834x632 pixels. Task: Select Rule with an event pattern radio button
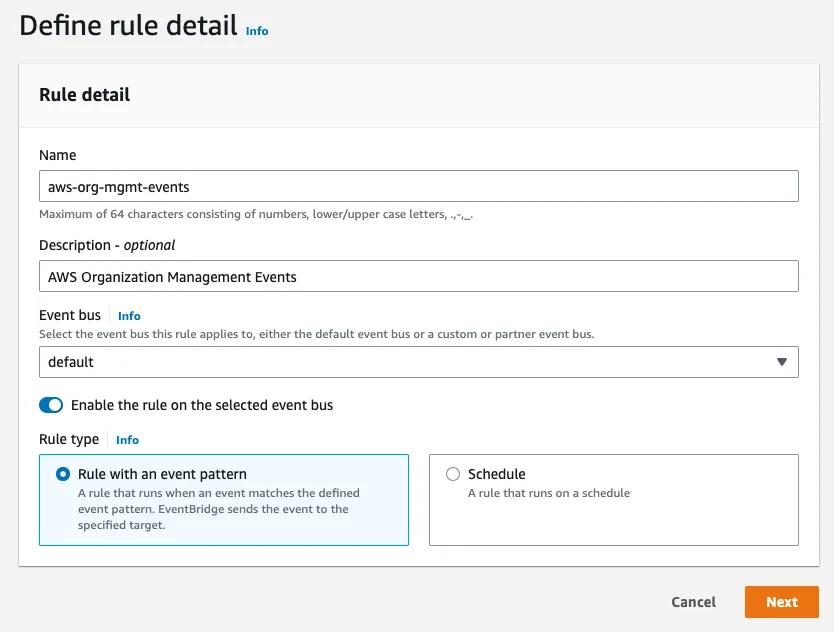tap(64, 474)
